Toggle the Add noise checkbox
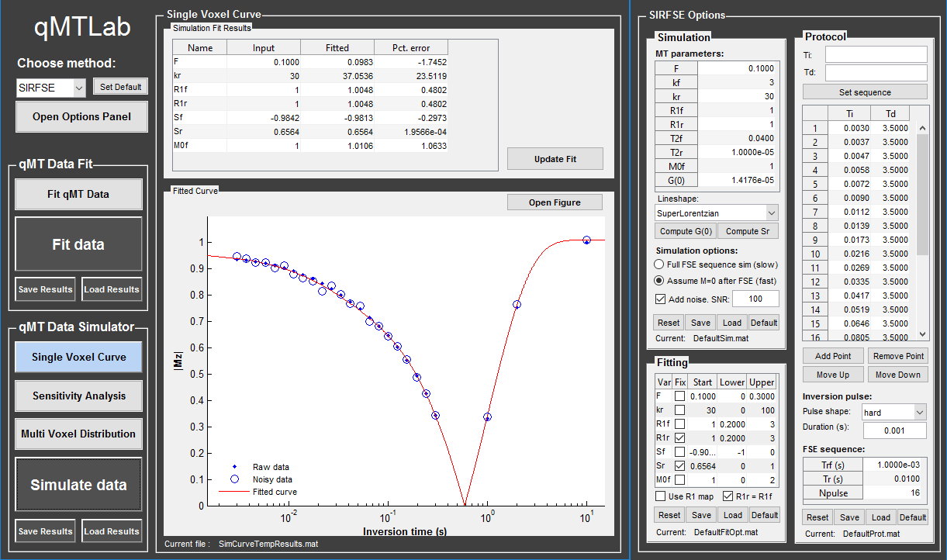Image resolution: width=947 pixels, height=560 pixels. point(661,299)
